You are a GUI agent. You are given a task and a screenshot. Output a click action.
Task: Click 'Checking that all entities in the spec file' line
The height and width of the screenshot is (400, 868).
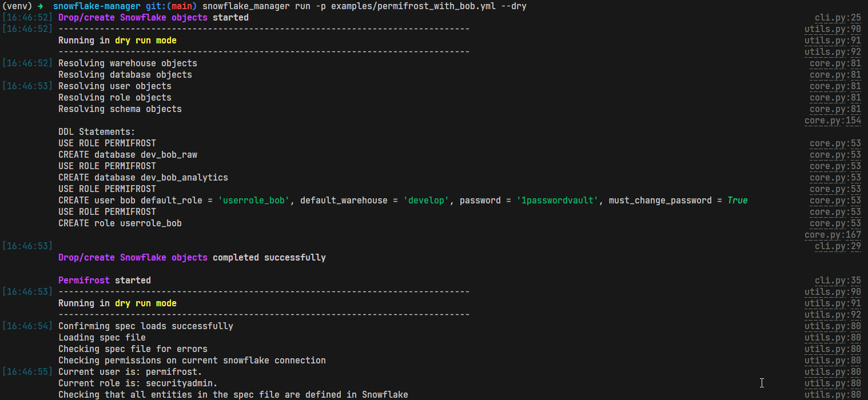pyautogui.click(x=233, y=395)
